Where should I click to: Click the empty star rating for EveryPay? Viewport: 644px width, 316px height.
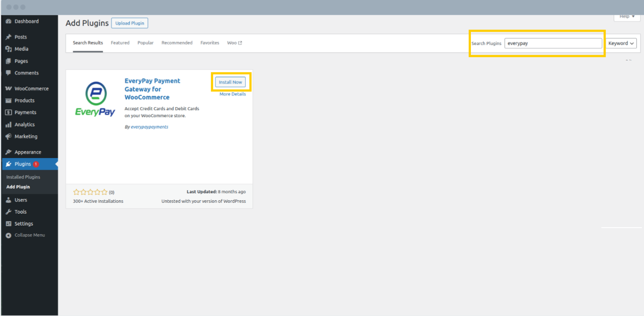[90, 192]
